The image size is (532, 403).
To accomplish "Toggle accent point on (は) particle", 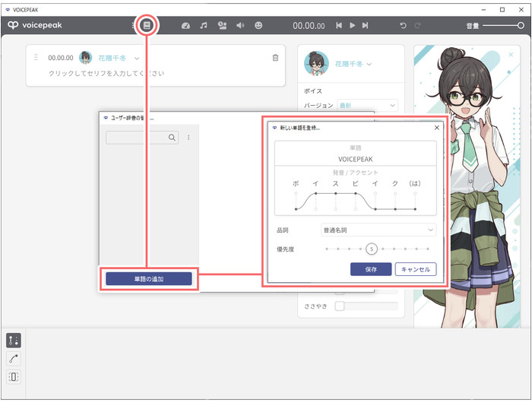I will pyautogui.click(x=415, y=193).
